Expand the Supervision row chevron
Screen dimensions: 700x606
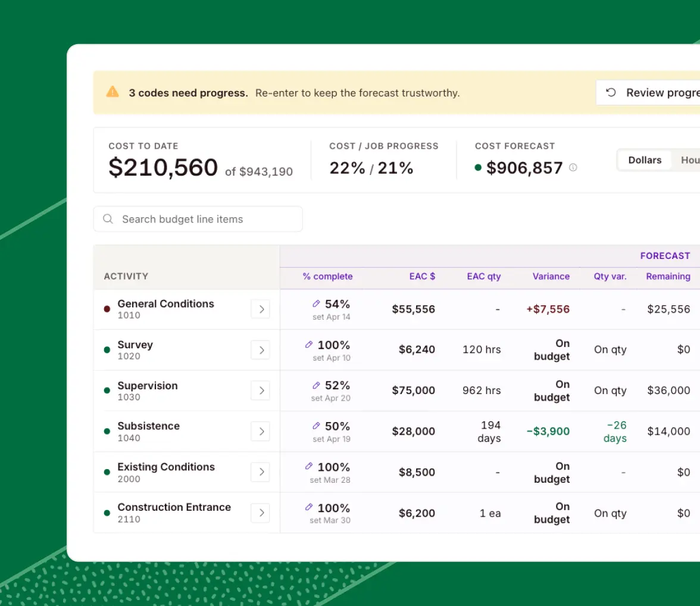[261, 391]
